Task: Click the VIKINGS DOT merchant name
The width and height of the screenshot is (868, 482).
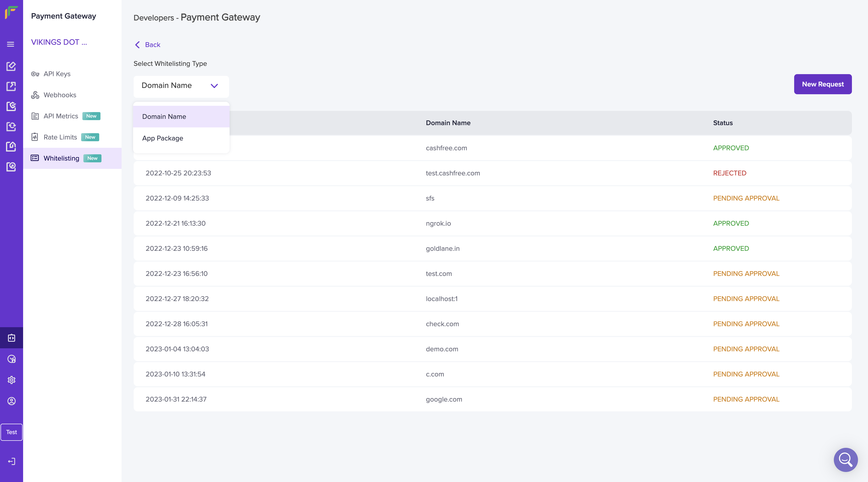Action: (59, 42)
